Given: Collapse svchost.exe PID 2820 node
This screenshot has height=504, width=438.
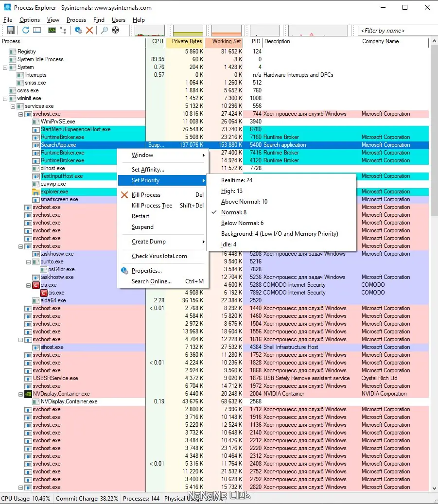Looking at the screenshot, I should [x=20, y=487].
